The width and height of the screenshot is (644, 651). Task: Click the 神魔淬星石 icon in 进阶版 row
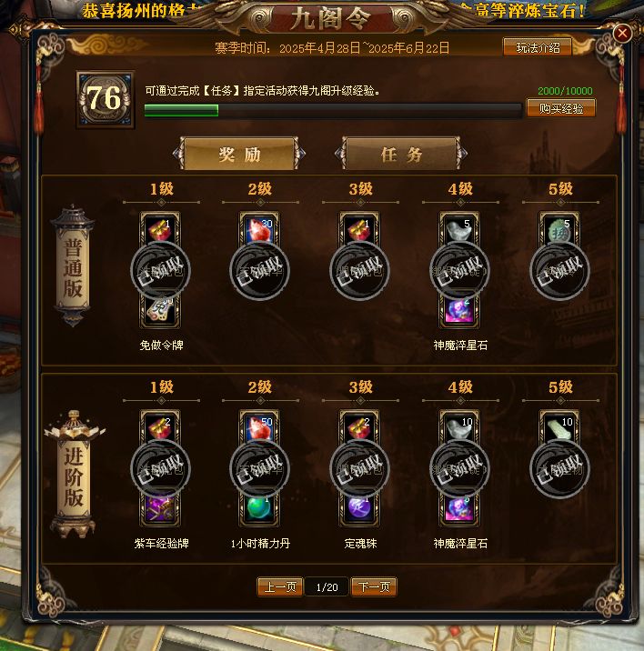pyautogui.click(x=459, y=510)
